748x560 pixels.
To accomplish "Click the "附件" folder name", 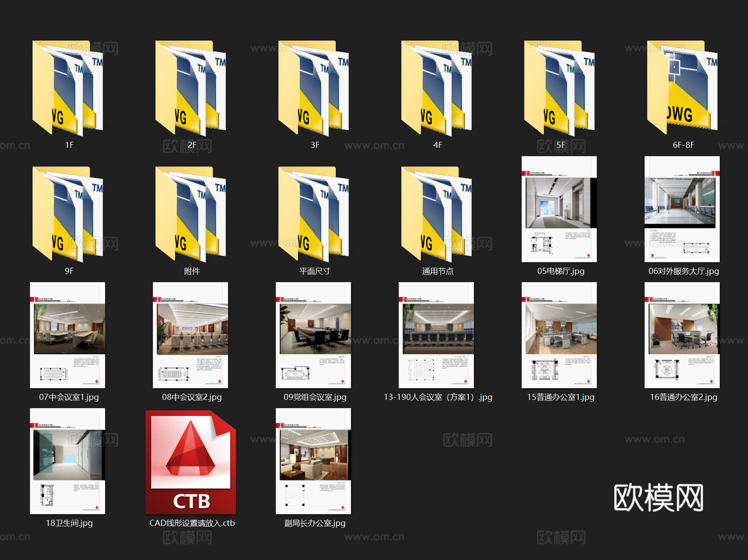I will (x=192, y=271).
